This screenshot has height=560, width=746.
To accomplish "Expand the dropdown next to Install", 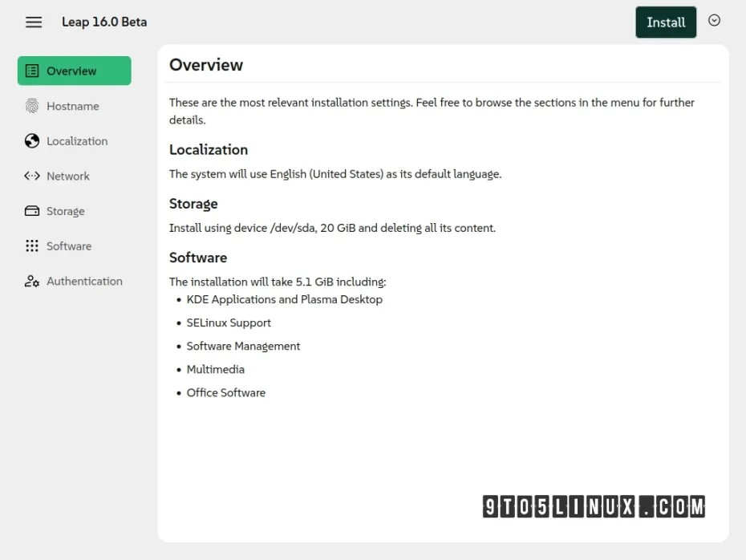I will pyautogui.click(x=714, y=21).
